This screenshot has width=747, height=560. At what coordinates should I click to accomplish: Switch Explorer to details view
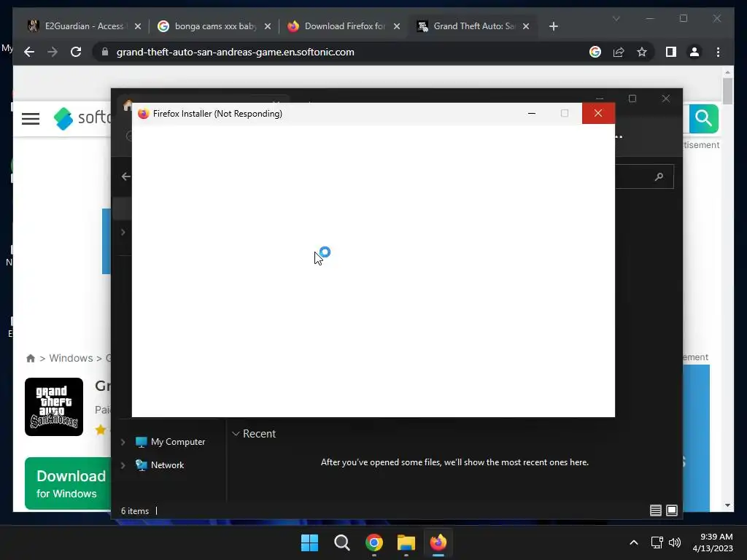point(656,510)
